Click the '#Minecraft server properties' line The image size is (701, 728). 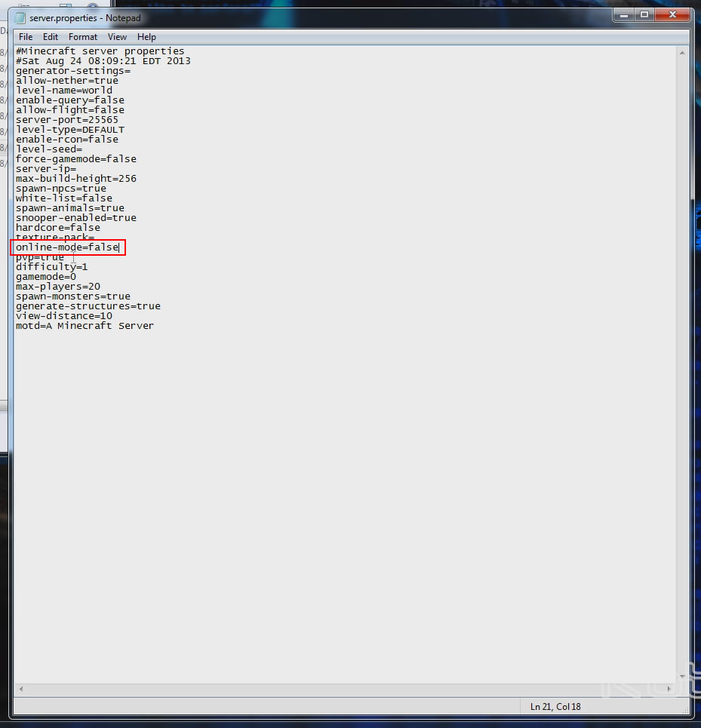[x=100, y=51]
